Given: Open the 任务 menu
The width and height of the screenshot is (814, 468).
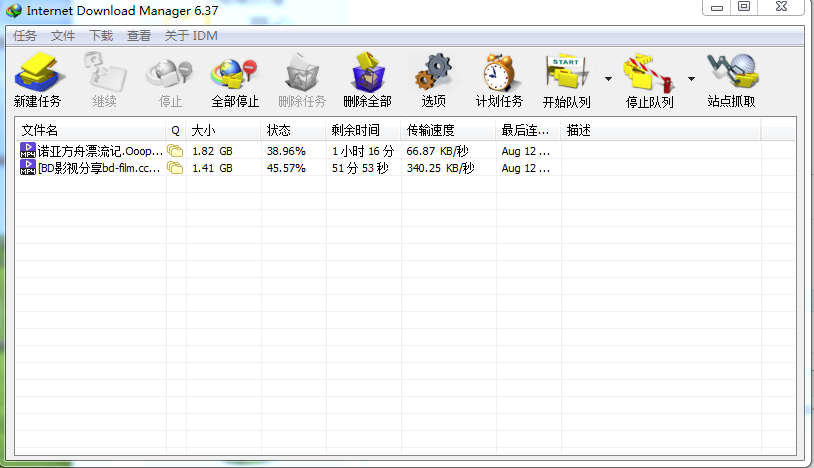Looking at the screenshot, I should (x=25, y=36).
